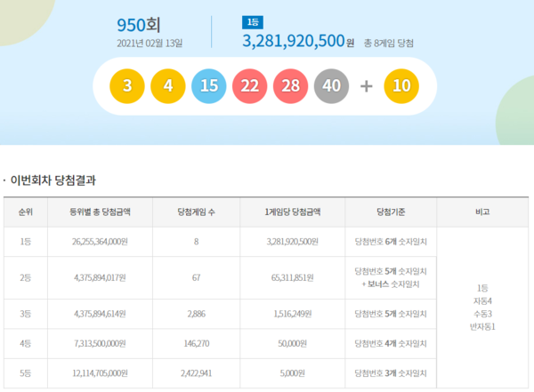534x392 pixels.
Task: Click the gray number 40 ball
Action: tap(332, 87)
